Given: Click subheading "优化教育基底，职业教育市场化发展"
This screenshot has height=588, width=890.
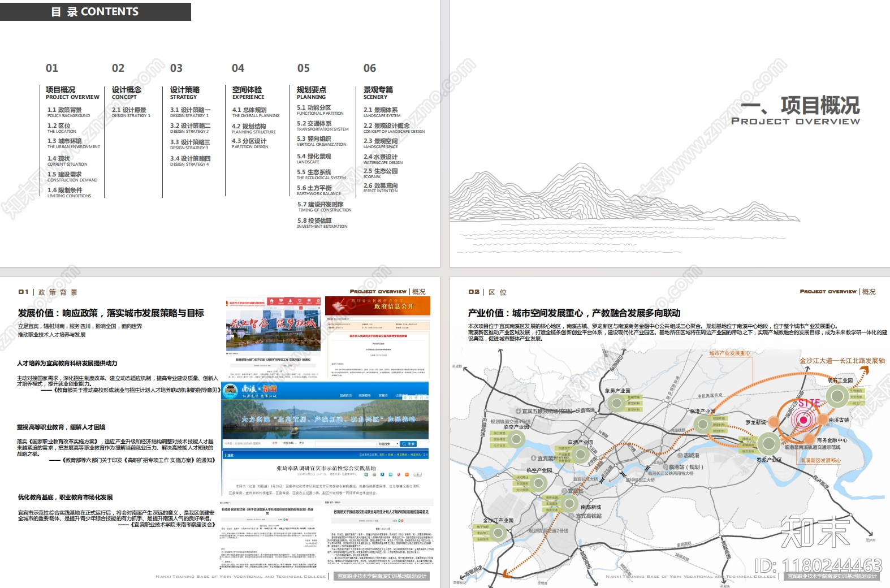Looking at the screenshot, I should pos(65,497).
